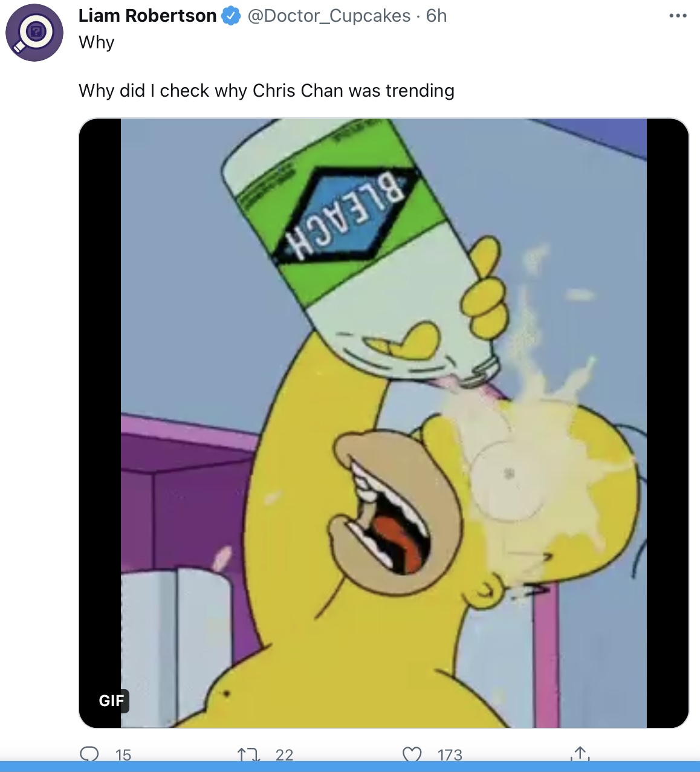Screen dimensions: 700x772
Task: Click the GIF badge on the media
Action: pos(112,701)
